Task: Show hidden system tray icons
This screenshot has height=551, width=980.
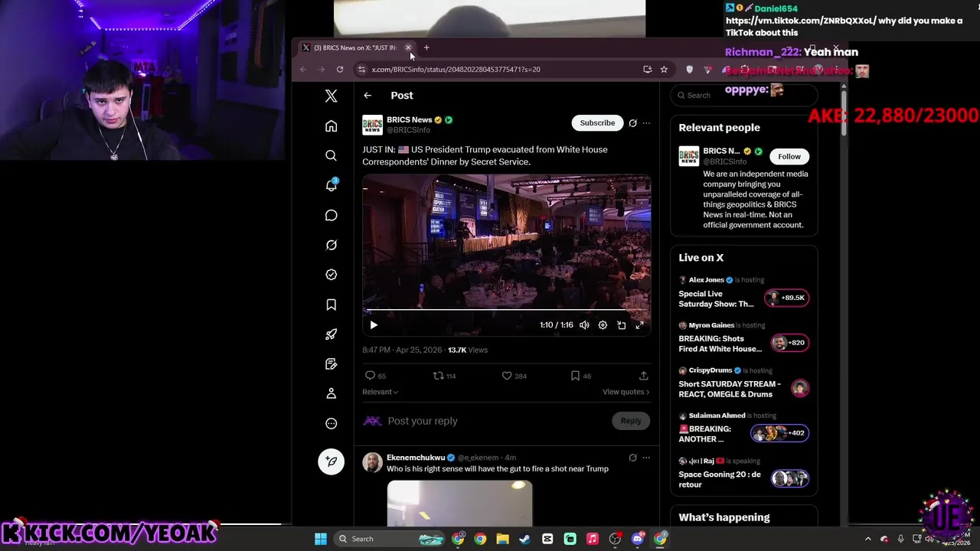Action: tap(867, 539)
